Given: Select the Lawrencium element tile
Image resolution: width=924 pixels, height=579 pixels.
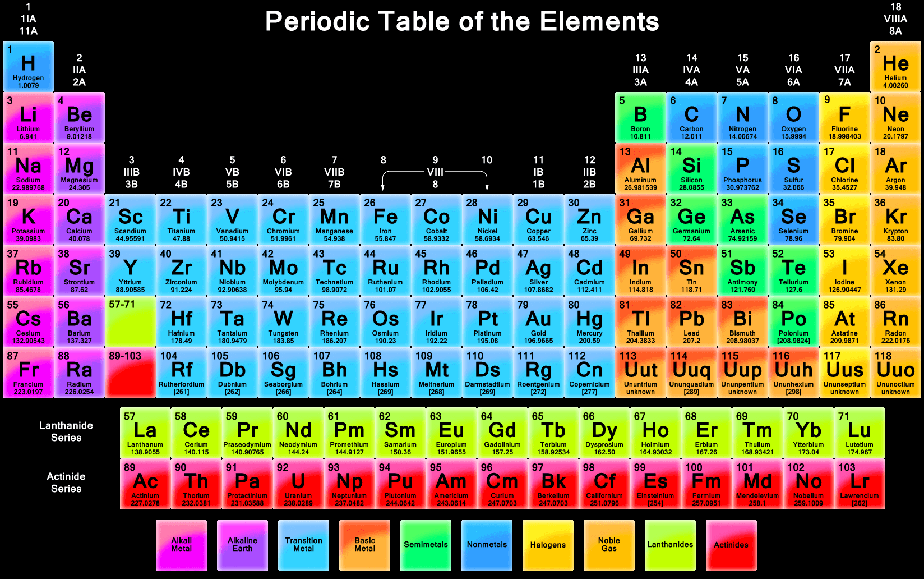Looking at the screenshot, I should (860, 484).
